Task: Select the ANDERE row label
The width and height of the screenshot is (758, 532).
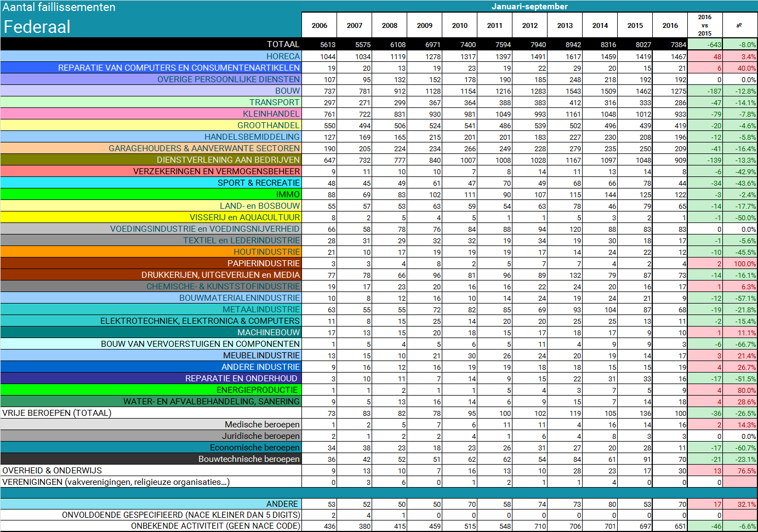Action: click(282, 504)
